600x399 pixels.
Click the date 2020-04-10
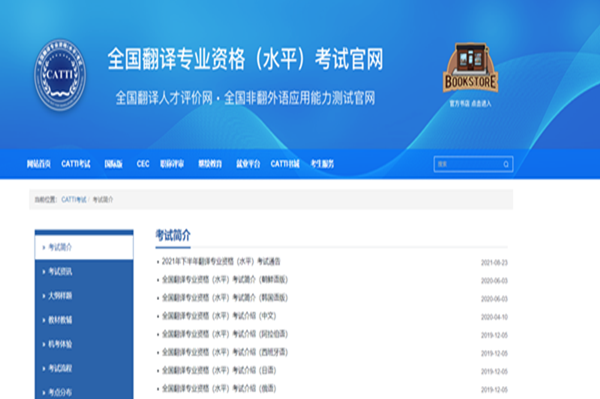coord(494,317)
